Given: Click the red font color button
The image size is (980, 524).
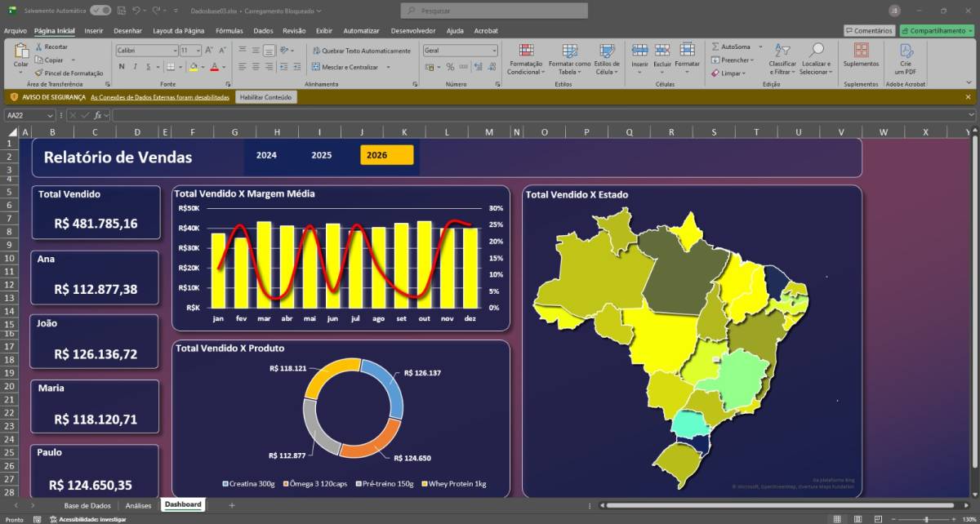Looking at the screenshot, I should (214, 66).
